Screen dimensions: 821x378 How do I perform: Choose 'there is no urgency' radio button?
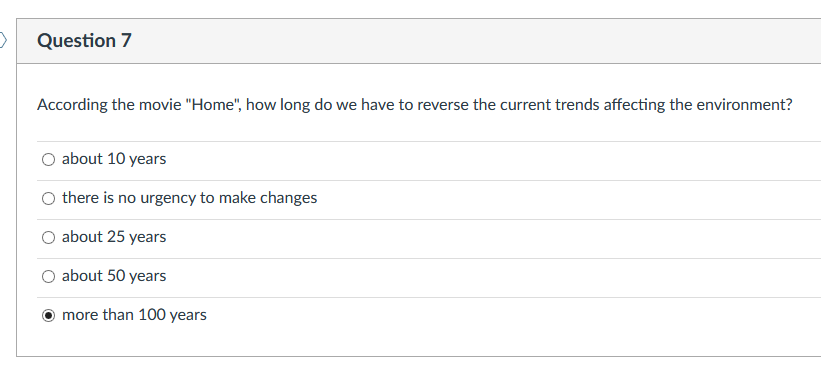point(48,198)
